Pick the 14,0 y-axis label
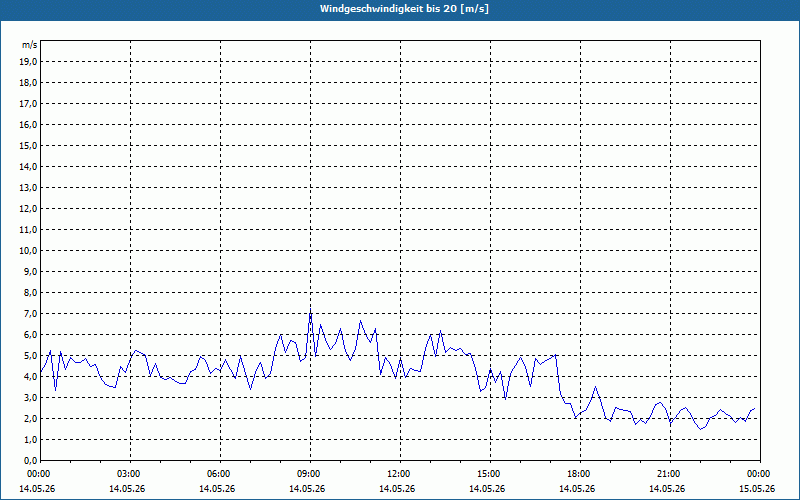800x500 pixels. point(28,166)
